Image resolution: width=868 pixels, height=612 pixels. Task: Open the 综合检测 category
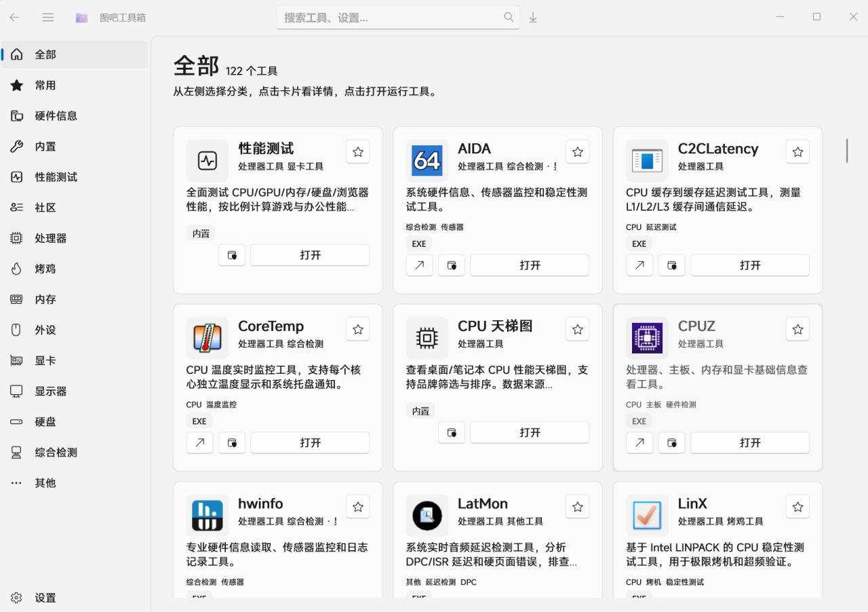[x=75, y=452]
